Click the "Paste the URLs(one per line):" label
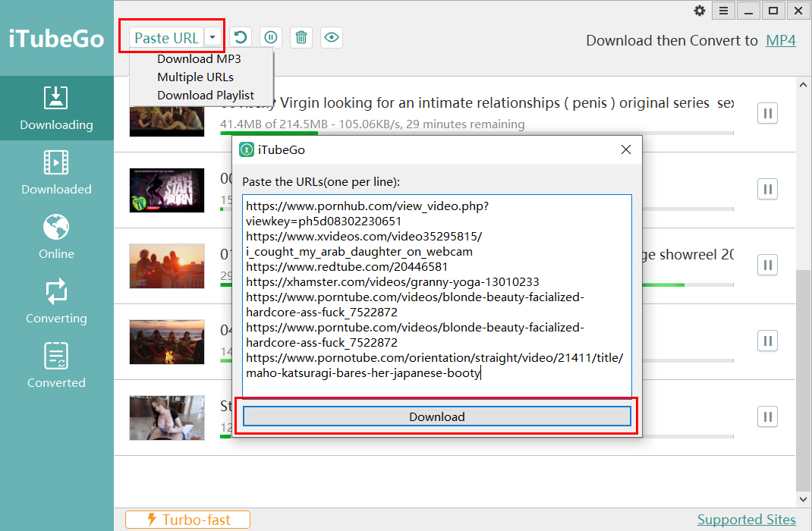The image size is (812, 531). click(x=321, y=182)
